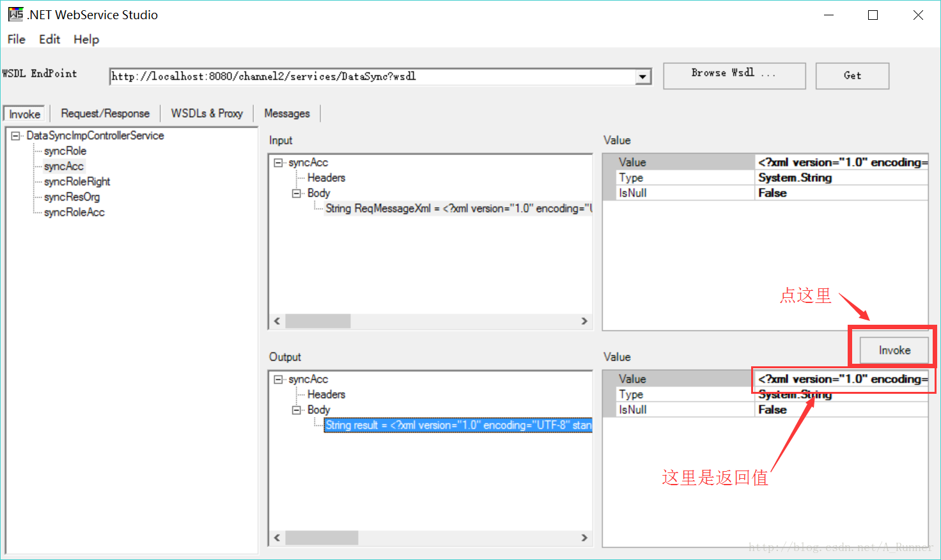941x560 pixels.
Task: Select the syncRoleAcc method
Action: tap(74, 212)
